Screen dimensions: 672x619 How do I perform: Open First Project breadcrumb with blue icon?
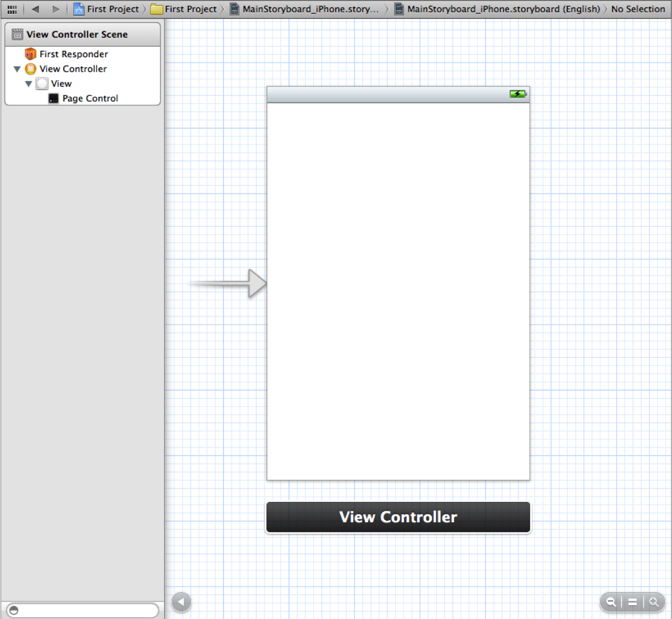point(107,9)
